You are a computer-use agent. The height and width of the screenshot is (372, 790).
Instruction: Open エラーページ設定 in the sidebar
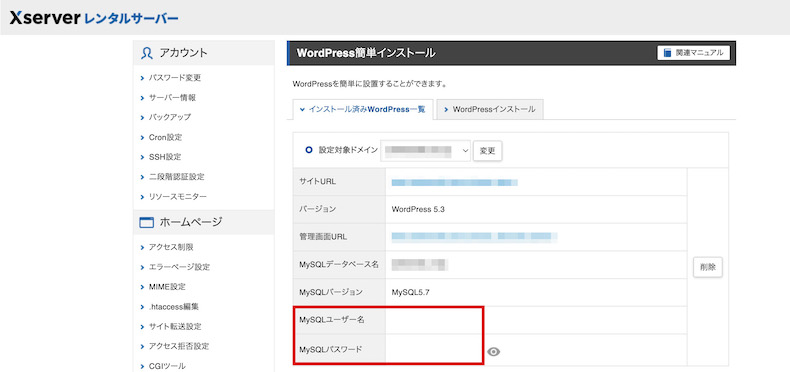[x=179, y=267]
